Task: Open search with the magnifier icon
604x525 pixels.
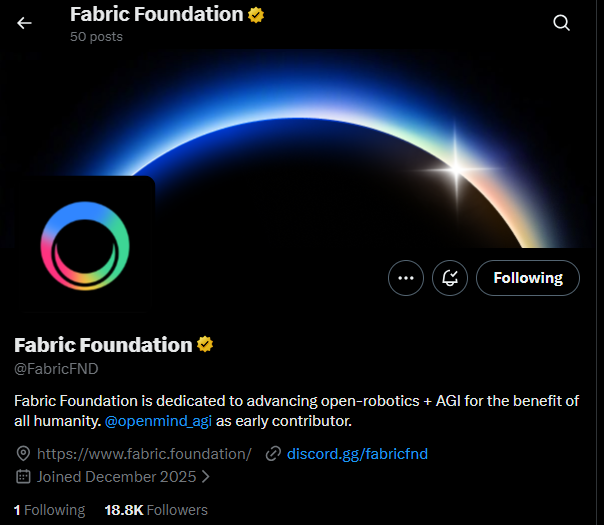Action: 561,22
